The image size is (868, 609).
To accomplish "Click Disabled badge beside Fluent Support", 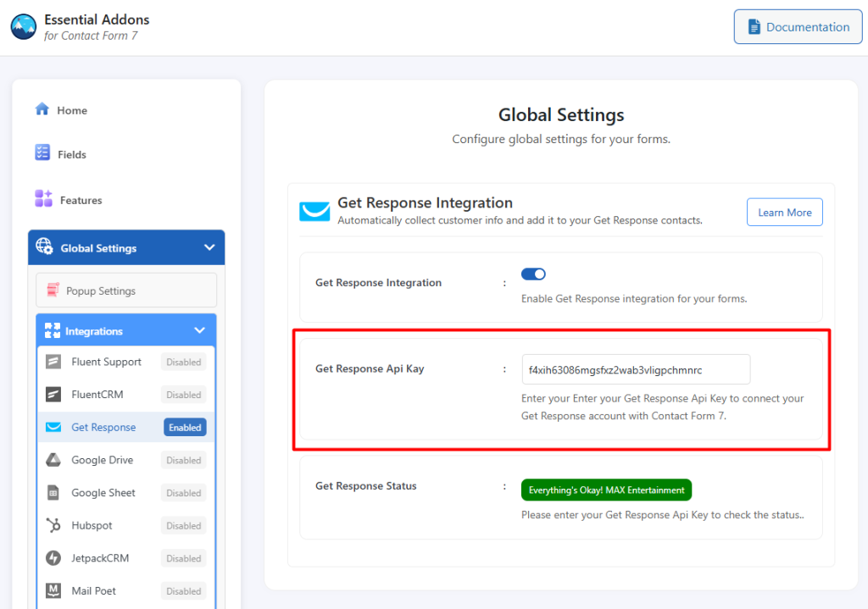I will 184,363.
